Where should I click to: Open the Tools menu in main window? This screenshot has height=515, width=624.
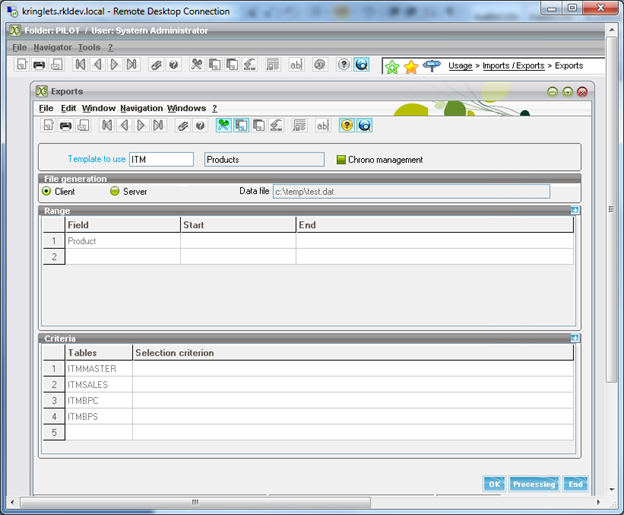click(x=89, y=47)
